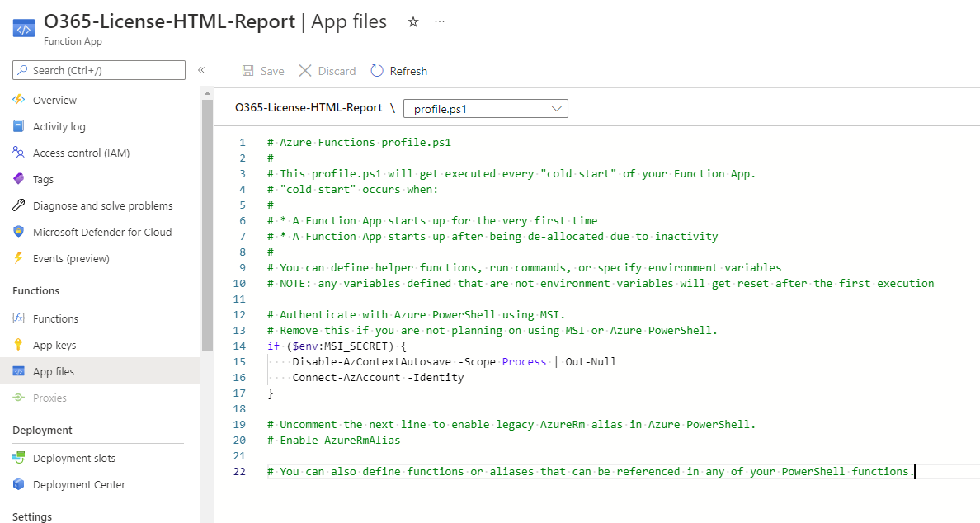Click the '# Enable-AzureRmAlias' comment line

[x=334, y=440]
